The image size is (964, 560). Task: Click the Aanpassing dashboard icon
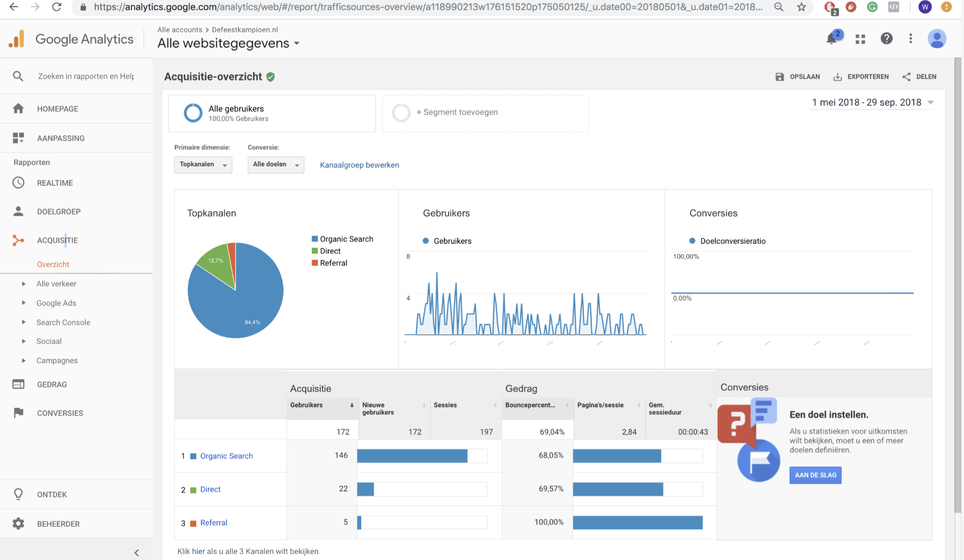coord(18,138)
